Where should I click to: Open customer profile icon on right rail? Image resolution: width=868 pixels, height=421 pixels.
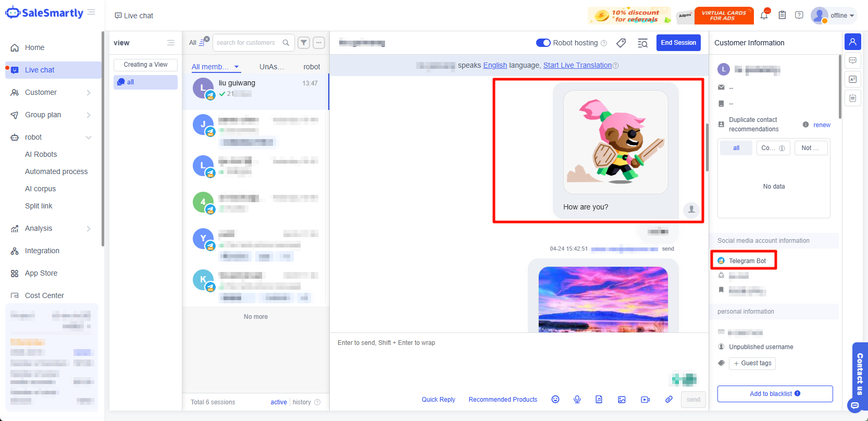coord(852,42)
